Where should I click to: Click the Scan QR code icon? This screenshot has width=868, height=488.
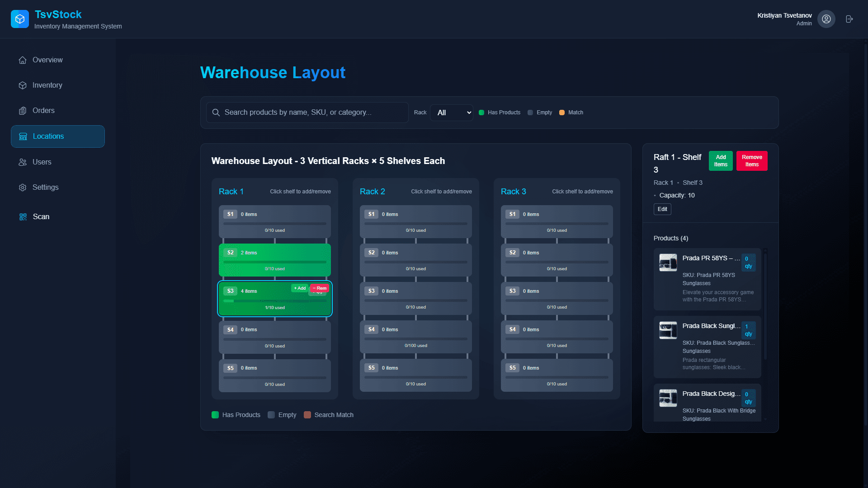(x=23, y=217)
